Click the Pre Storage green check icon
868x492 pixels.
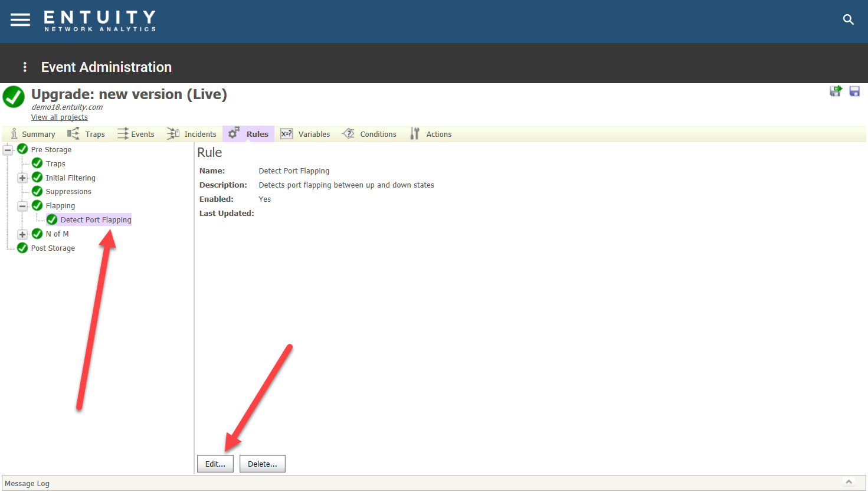click(22, 149)
